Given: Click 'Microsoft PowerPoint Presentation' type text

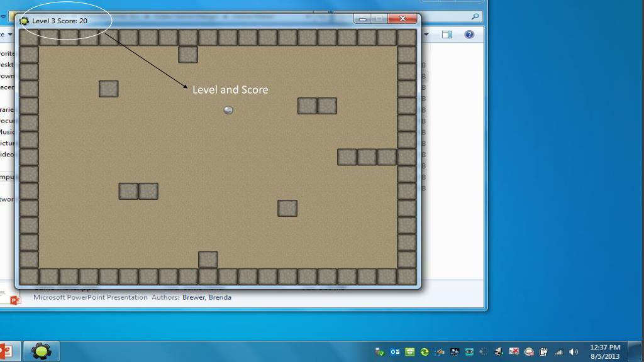Looking at the screenshot, I should coord(91,297).
